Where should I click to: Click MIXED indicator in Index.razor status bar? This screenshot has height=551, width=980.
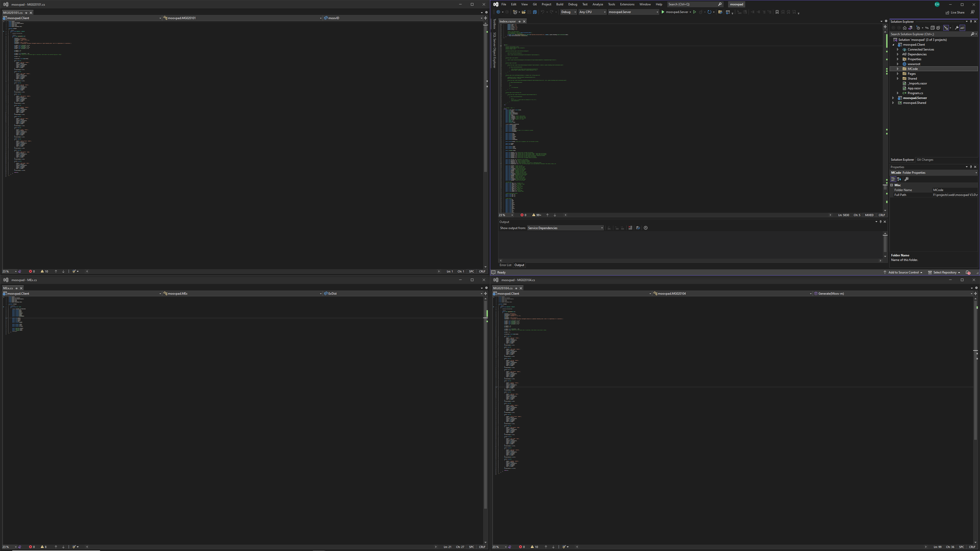[x=869, y=215]
